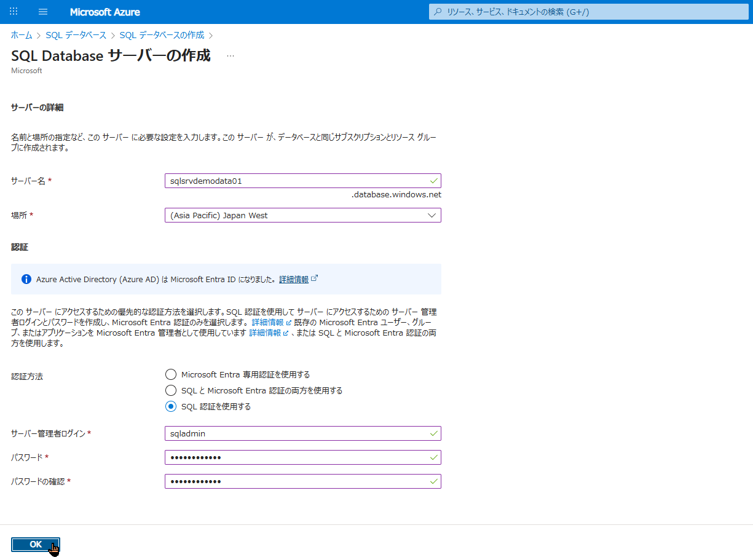Select the SQL 認証を使用する radio button
Screen dimensions: 753x560
pos(171,406)
